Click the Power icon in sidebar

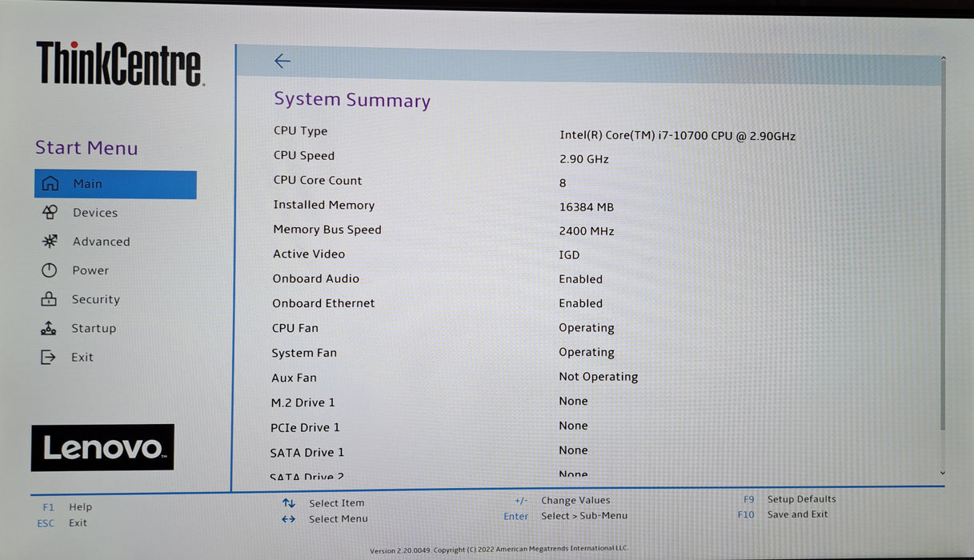[50, 270]
